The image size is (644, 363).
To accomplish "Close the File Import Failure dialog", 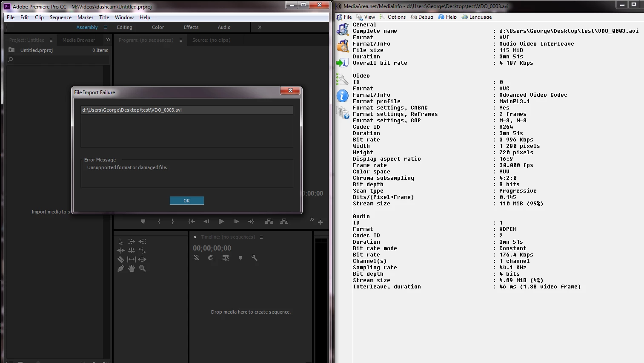I will tap(290, 90).
